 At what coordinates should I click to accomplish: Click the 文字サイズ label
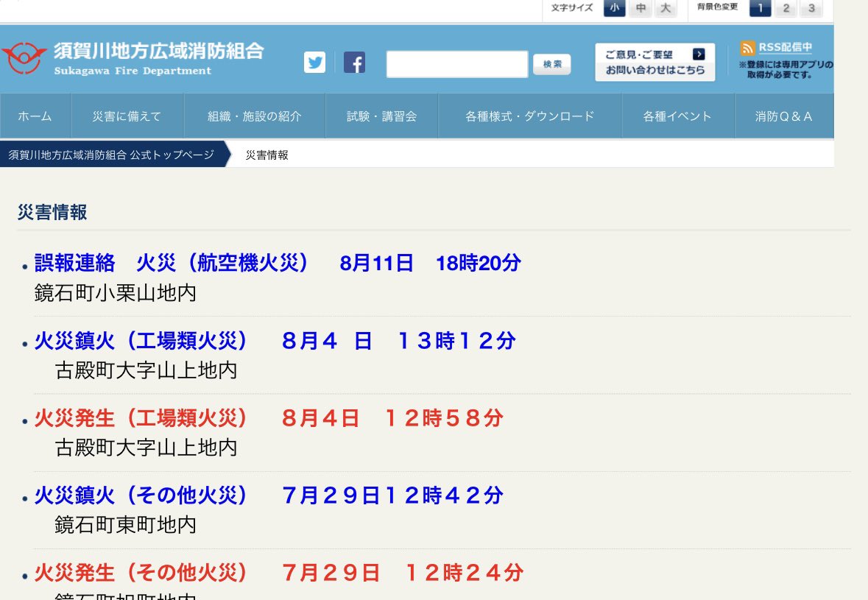(572, 8)
